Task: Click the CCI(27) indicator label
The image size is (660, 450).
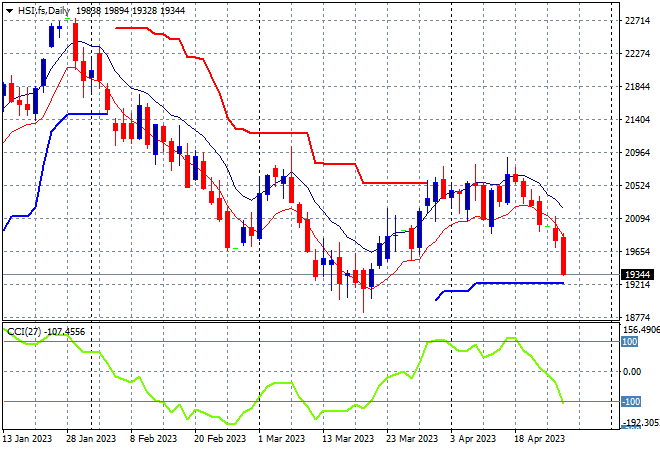Action: click(x=24, y=332)
